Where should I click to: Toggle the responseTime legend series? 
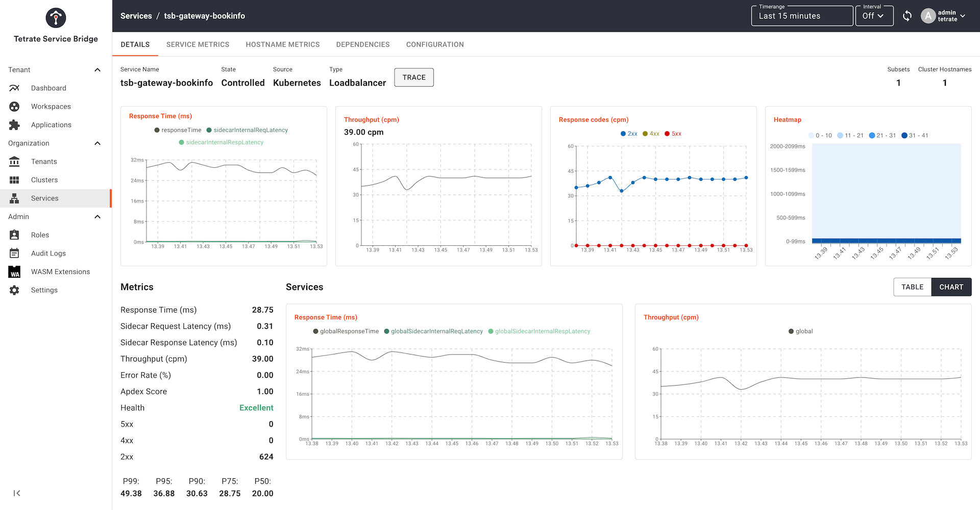click(178, 130)
